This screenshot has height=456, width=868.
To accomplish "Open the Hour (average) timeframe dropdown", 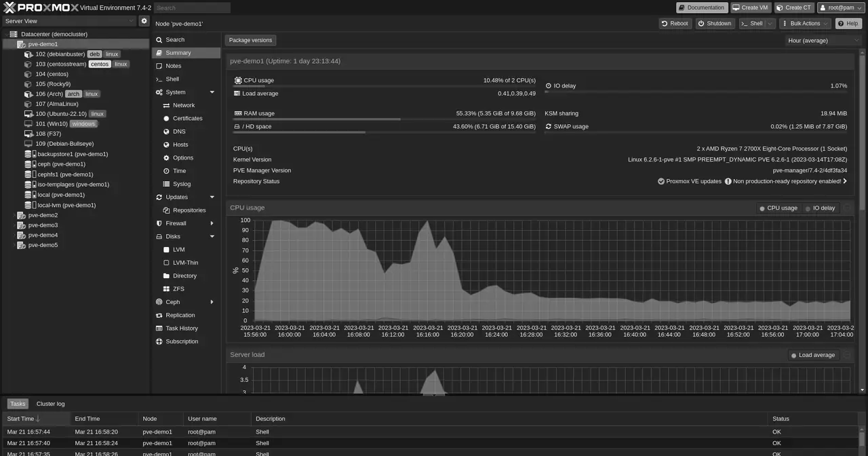I will [823, 41].
